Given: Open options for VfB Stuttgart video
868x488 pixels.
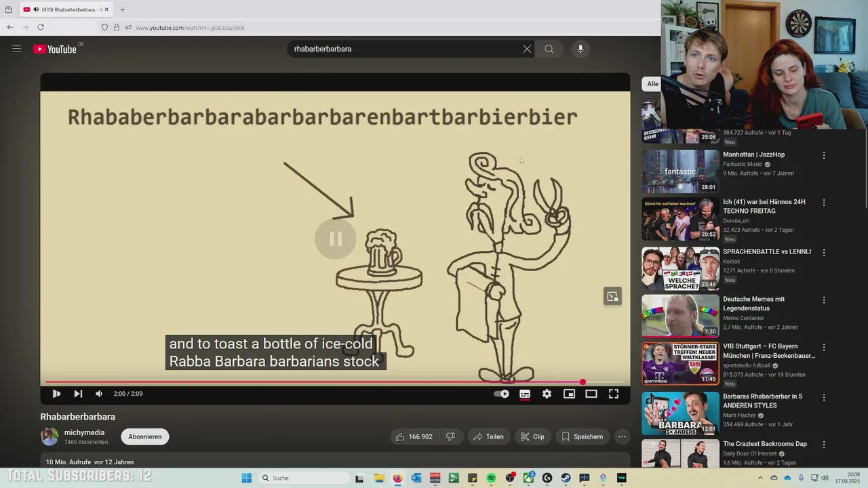Looking at the screenshot, I should coord(824,348).
